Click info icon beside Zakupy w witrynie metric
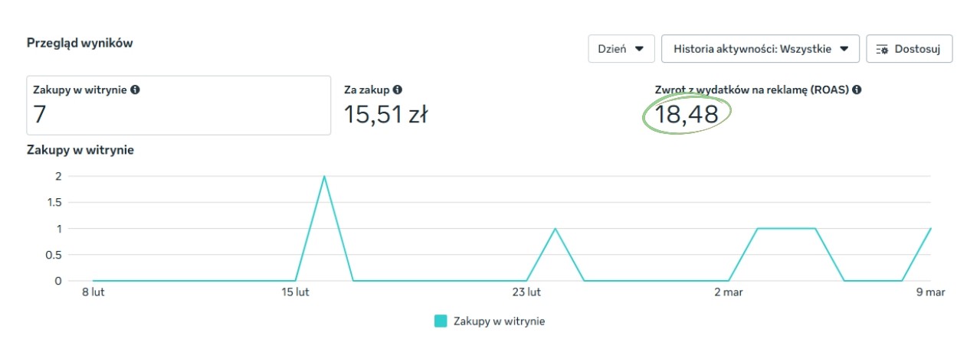This screenshot has width=980, height=339. coord(135,90)
